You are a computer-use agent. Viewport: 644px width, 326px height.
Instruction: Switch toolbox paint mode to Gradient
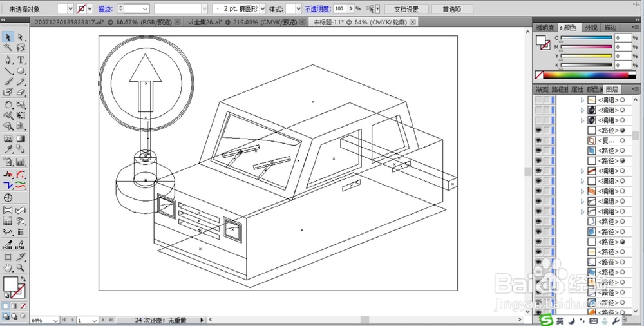pyautogui.click(x=14, y=306)
